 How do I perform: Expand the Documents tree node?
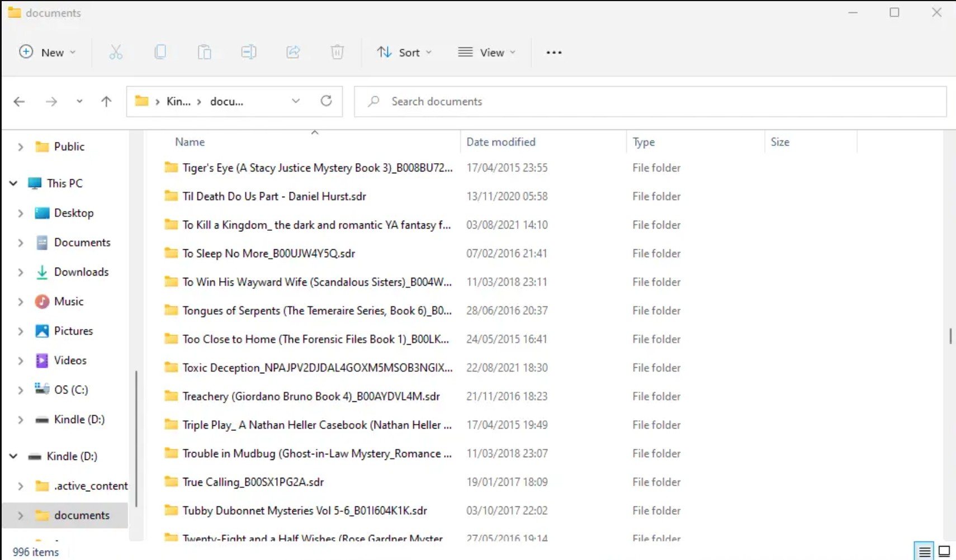21,243
